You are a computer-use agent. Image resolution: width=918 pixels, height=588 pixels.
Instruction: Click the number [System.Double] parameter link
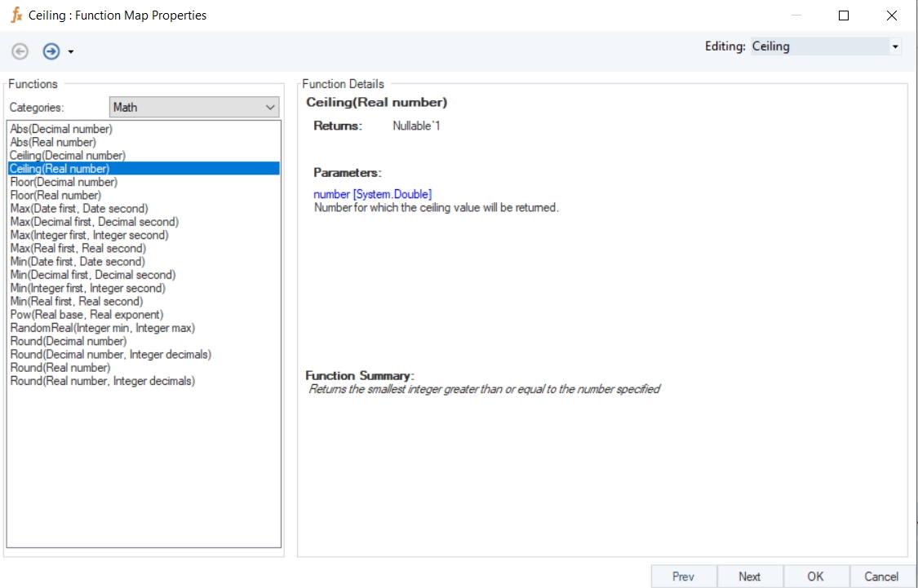(x=372, y=194)
